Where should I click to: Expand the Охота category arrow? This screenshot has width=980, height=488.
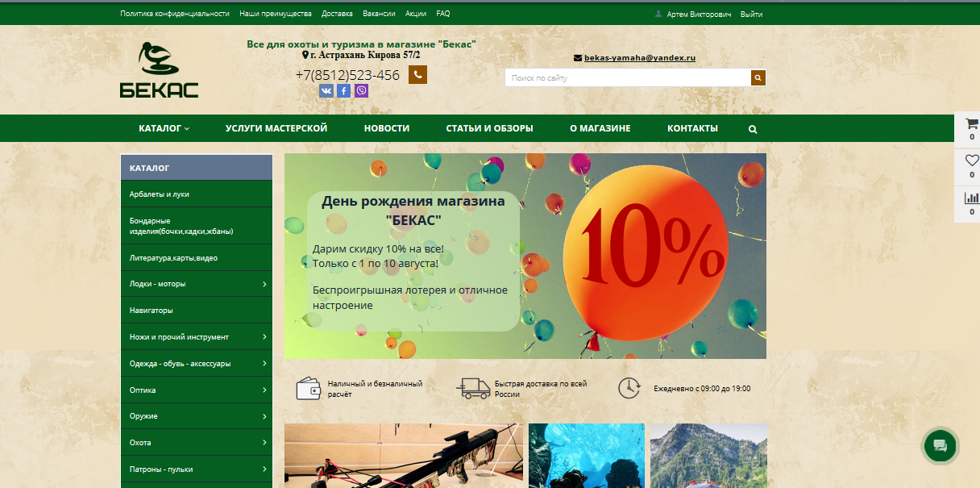[264, 443]
